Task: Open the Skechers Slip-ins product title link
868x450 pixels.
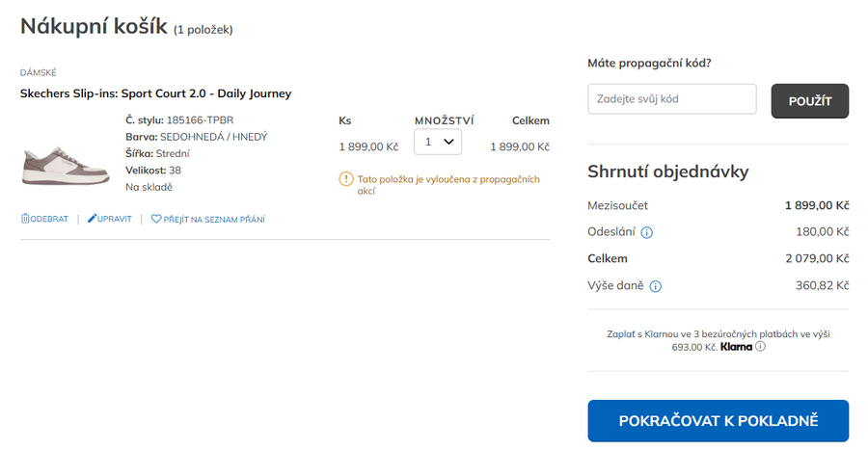Action: point(155,93)
